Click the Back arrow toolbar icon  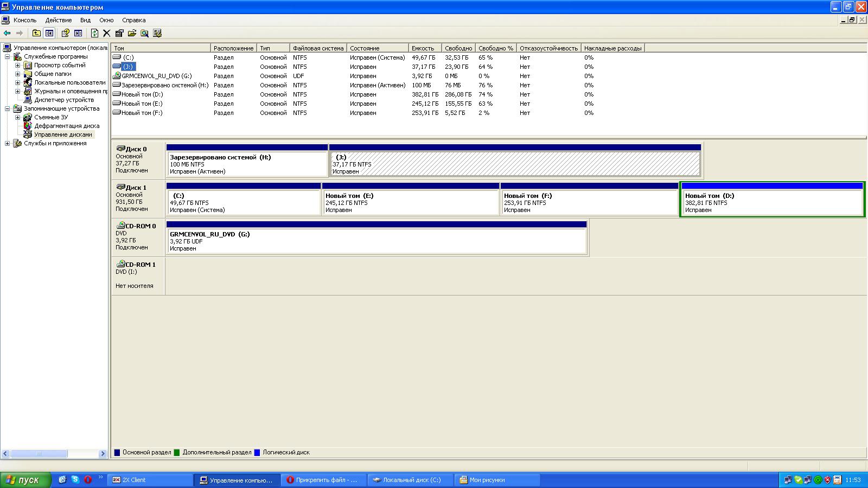[7, 33]
